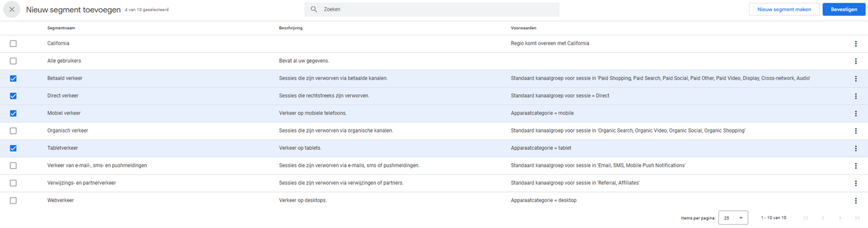
Task: Select the Mobiel verkeer segment name
Action: (x=64, y=113)
